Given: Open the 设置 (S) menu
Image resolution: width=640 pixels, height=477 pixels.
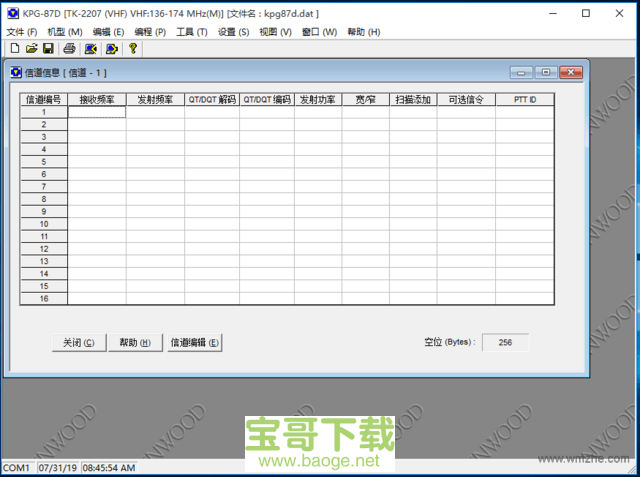Looking at the screenshot, I should point(233,32).
